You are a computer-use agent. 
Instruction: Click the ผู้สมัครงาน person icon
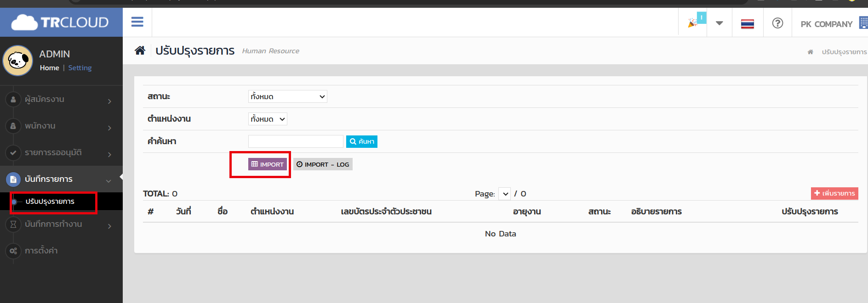(x=13, y=99)
